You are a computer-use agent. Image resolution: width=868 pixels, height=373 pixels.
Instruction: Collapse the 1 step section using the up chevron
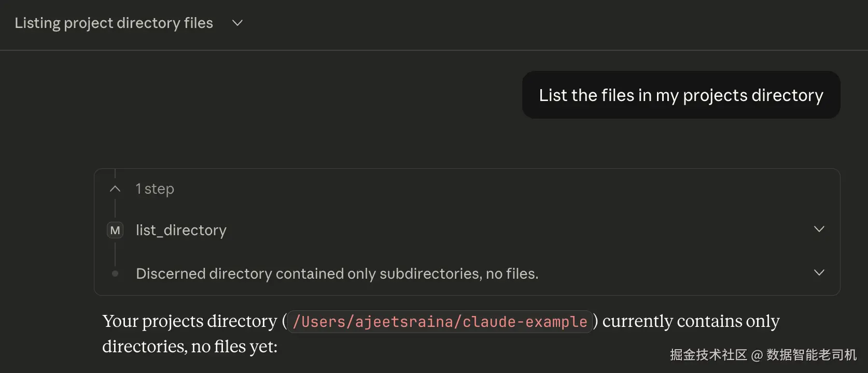point(115,189)
